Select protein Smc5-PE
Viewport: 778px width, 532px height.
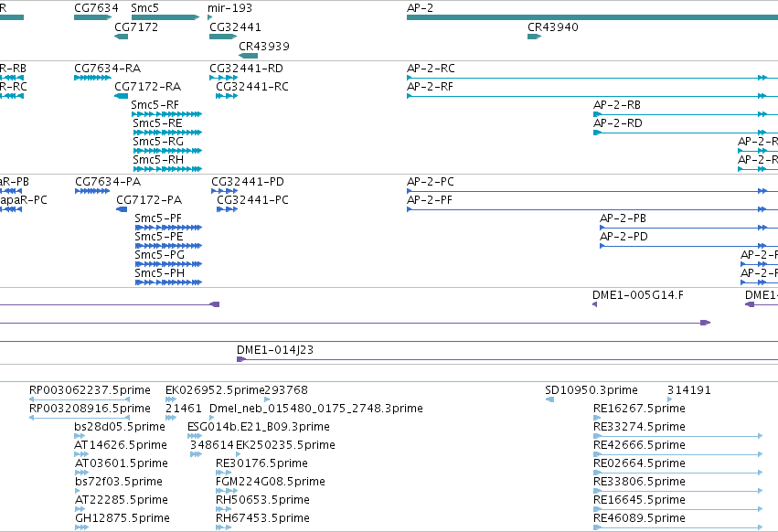(159, 237)
